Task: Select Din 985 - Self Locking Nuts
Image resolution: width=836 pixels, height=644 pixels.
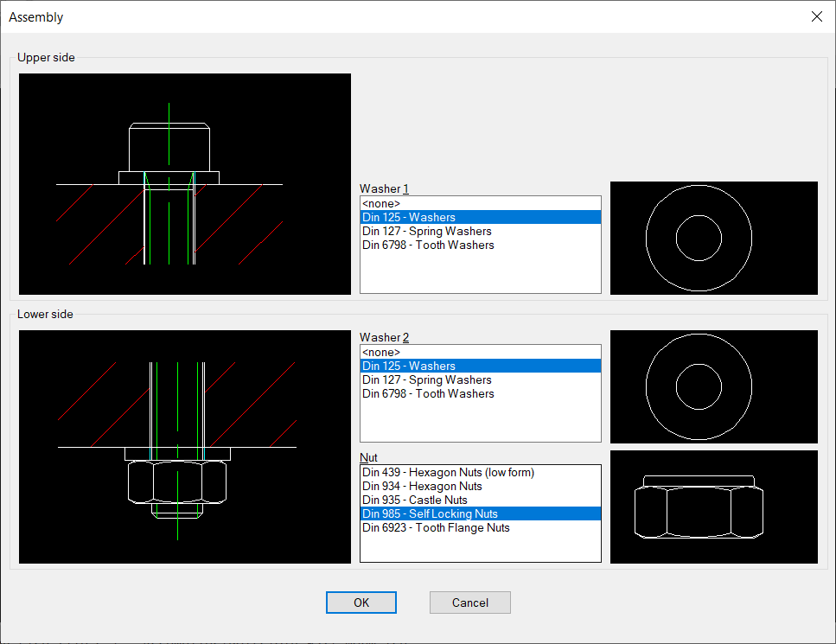Action: coord(481,514)
